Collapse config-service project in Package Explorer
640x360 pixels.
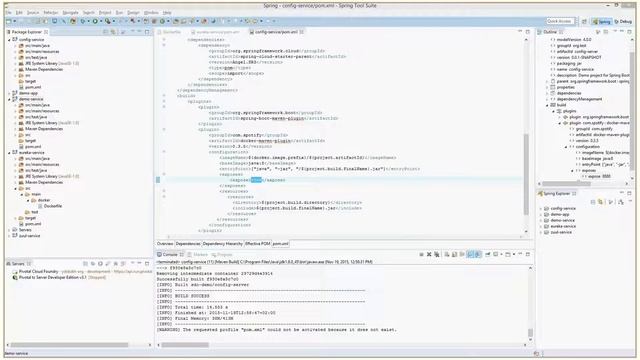pos(9,40)
